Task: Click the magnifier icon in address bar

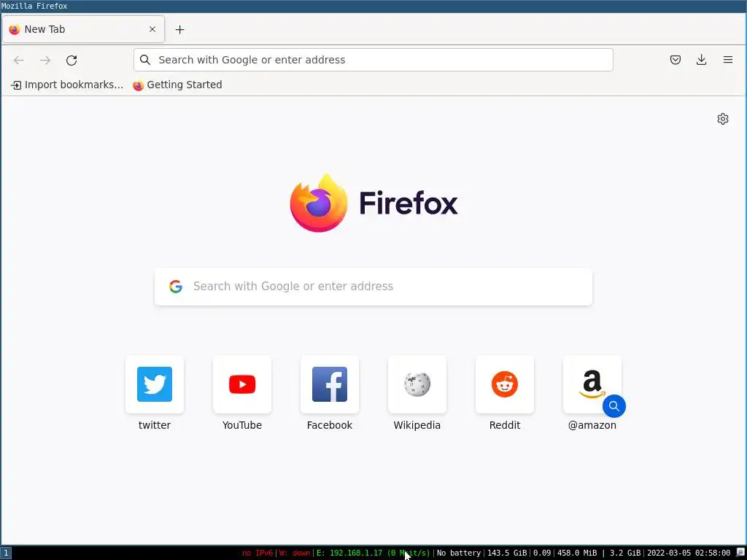Action: [145, 60]
